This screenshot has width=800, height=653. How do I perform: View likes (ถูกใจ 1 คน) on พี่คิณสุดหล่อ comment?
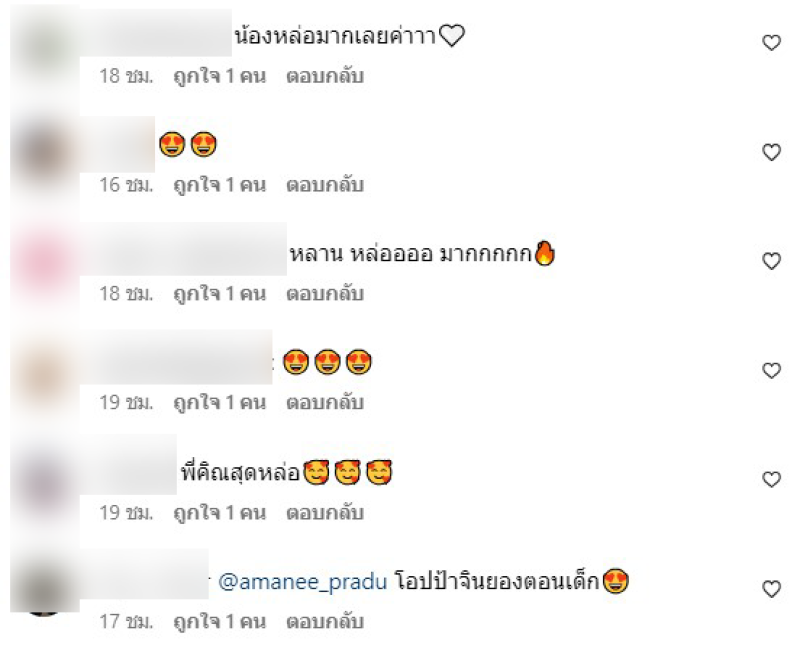pos(220,513)
